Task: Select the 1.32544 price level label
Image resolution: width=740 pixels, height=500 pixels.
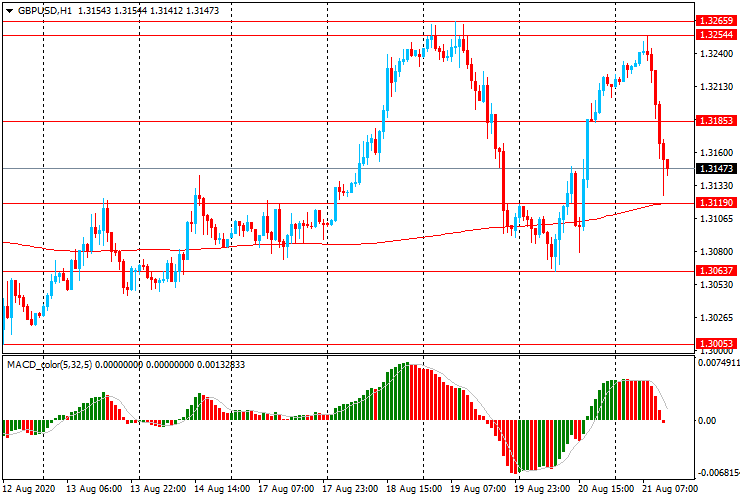Action: pyautogui.click(x=716, y=35)
